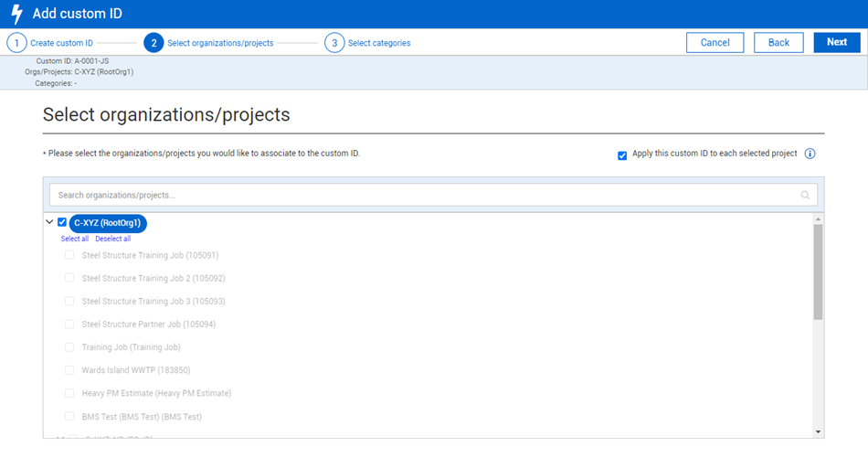Go to Create custom ID step
This screenshot has height=468, width=868.
coord(61,43)
